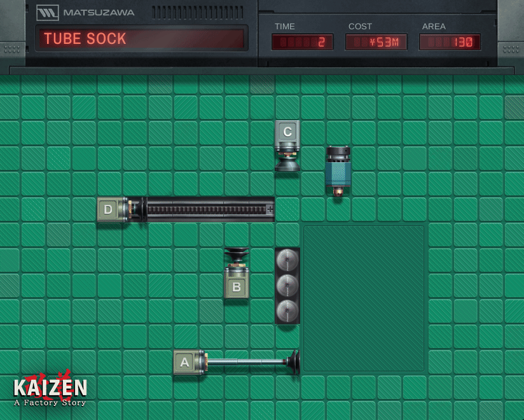Click the large output zone panel

point(364,298)
